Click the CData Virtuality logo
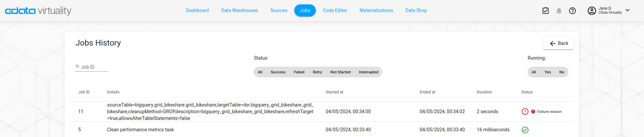 (x=38, y=11)
